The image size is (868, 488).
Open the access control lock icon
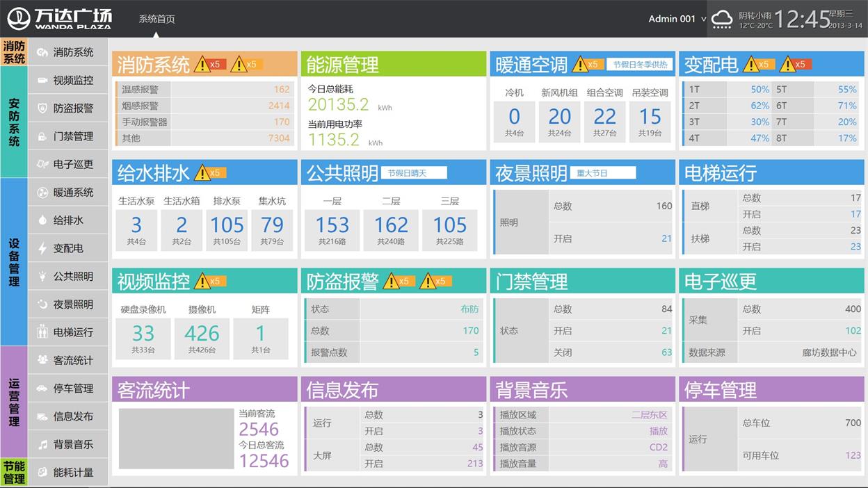42,136
